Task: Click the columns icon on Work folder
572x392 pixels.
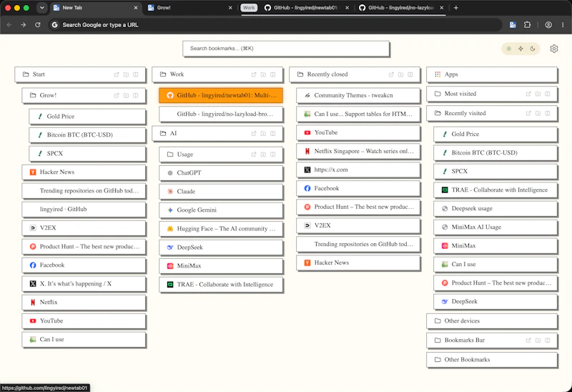Action: tap(272, 74)
